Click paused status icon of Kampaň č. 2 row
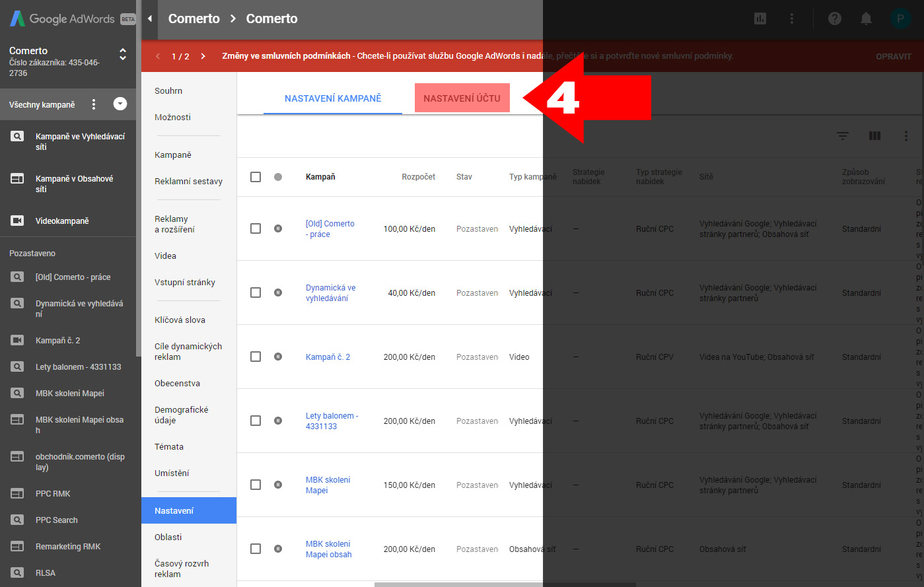Image resolution: width=924 pixels, height=587 pixels. coord(278,357)
